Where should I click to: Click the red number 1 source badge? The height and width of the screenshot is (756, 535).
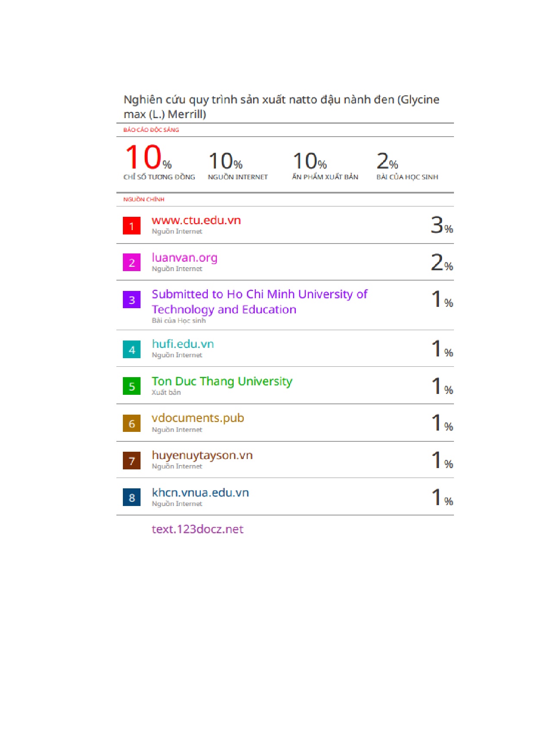click(131, 226)
